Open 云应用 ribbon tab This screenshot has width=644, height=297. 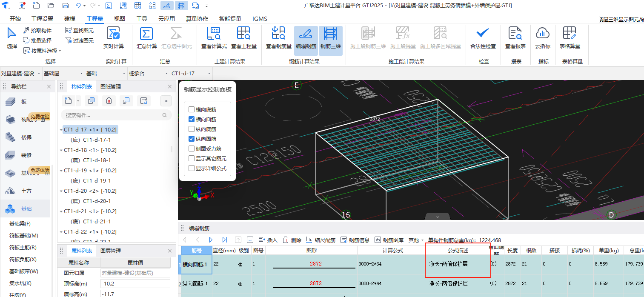(x=166, y=19)
